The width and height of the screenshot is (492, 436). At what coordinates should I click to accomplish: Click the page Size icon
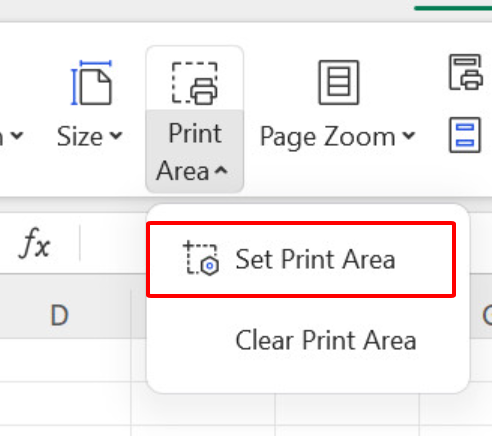coord(91,83)
